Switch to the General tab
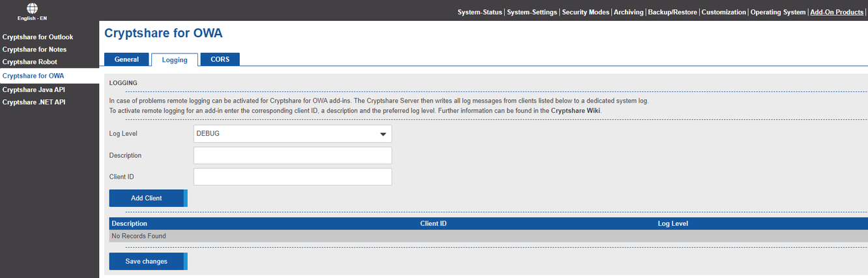 pyautogui.click(x=126, y=59)
